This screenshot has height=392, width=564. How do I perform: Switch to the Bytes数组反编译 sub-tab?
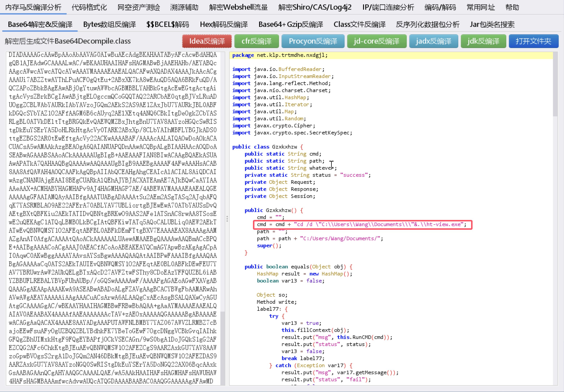pos(109,24)
